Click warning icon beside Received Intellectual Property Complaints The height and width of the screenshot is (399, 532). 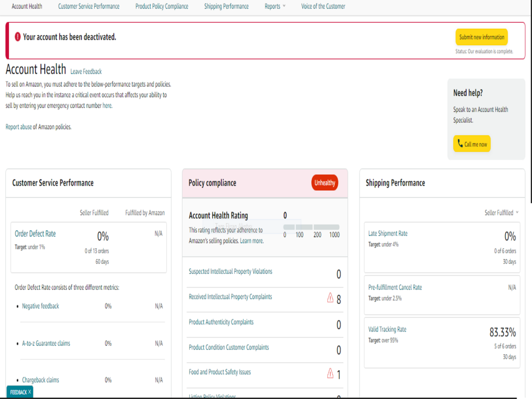point(330,297)
